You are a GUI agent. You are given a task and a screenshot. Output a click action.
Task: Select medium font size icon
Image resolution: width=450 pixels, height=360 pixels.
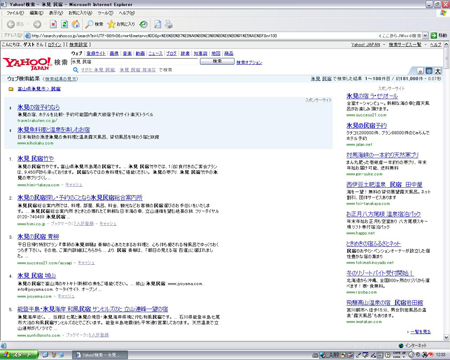[429, 71]
